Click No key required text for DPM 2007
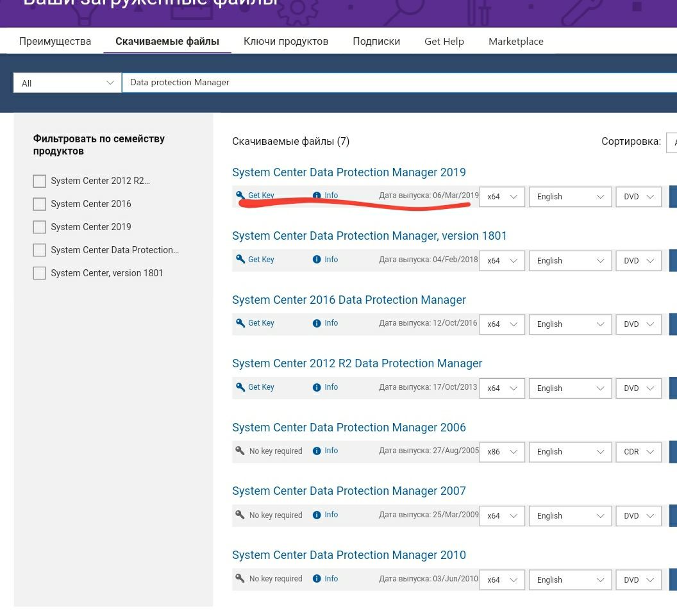Image resolution: width=677 pixels, height=616 pixels. point(276,515)
